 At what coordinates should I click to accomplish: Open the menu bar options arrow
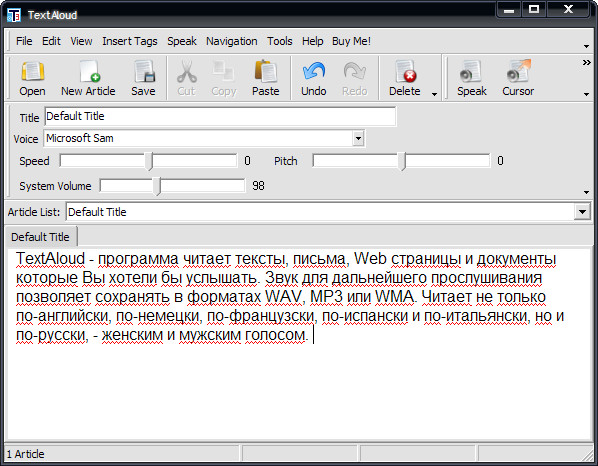587,47
